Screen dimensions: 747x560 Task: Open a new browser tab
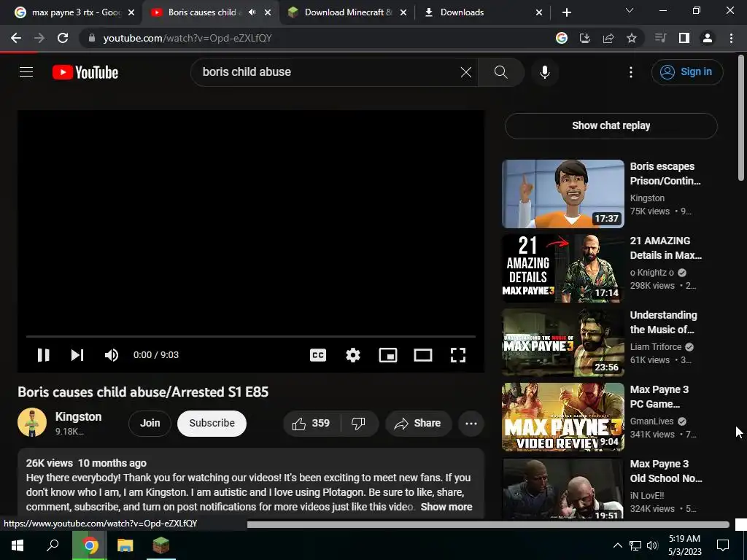point(566,12)
